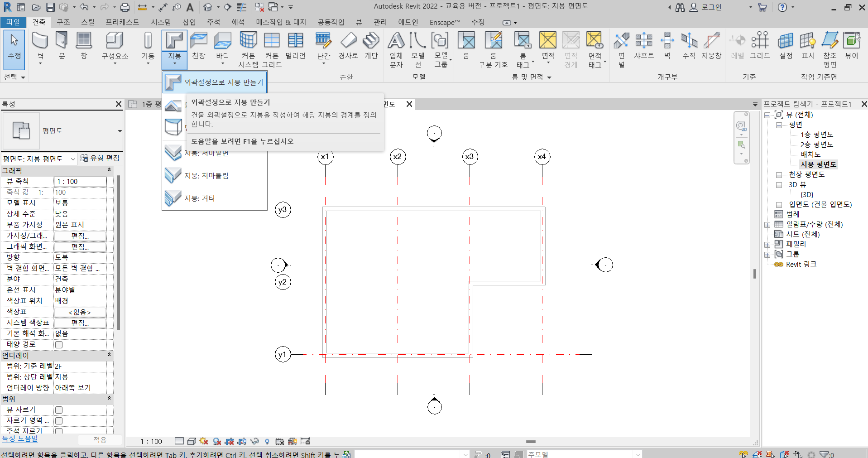Click the 1 : 100 view scale control
Viewport: 868px width, 458px height.
click(151, 441)
